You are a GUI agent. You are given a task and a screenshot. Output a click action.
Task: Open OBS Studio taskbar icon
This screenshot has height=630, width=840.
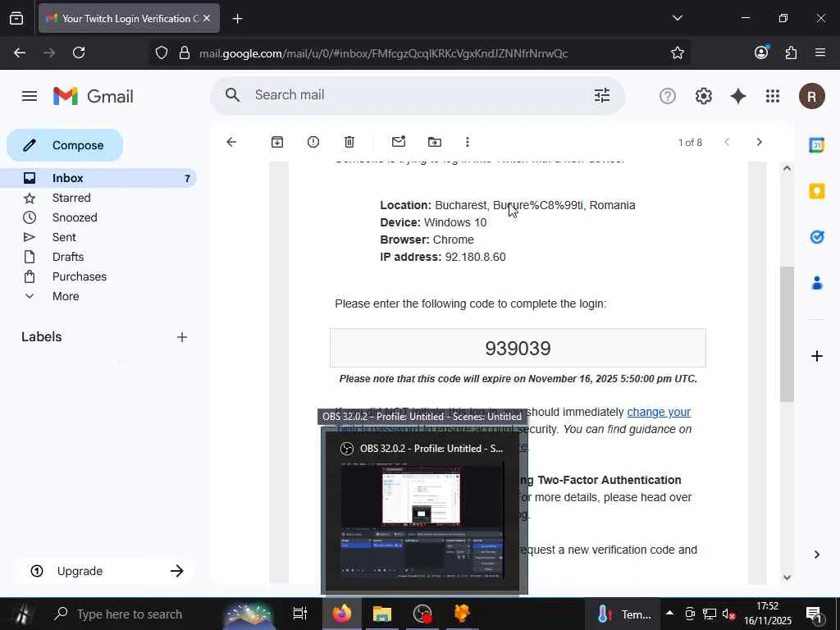click(422, 614)
